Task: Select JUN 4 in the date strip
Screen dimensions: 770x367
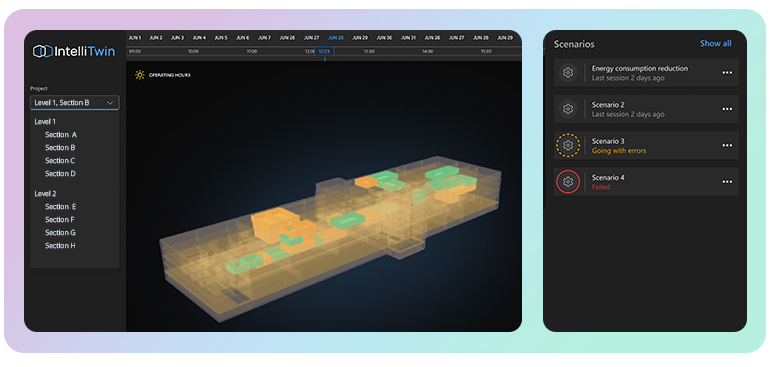Action: pos(199,37)
